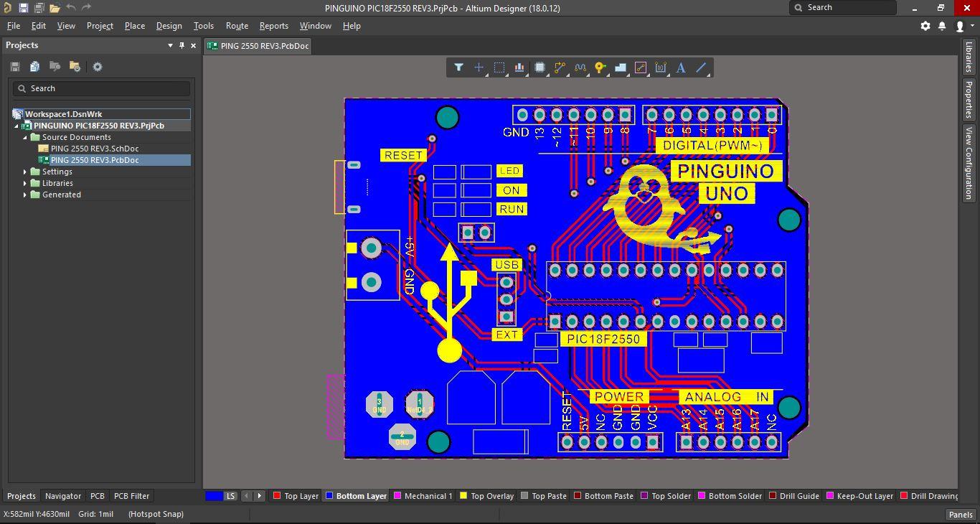Expand the Generated folder
980x524 pixels.
tap(25, 195)
